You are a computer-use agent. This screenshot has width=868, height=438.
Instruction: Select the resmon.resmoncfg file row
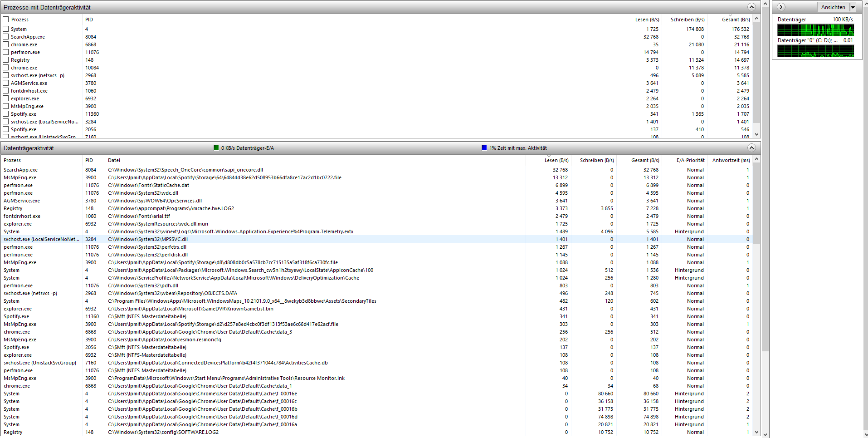pos(376,340)
